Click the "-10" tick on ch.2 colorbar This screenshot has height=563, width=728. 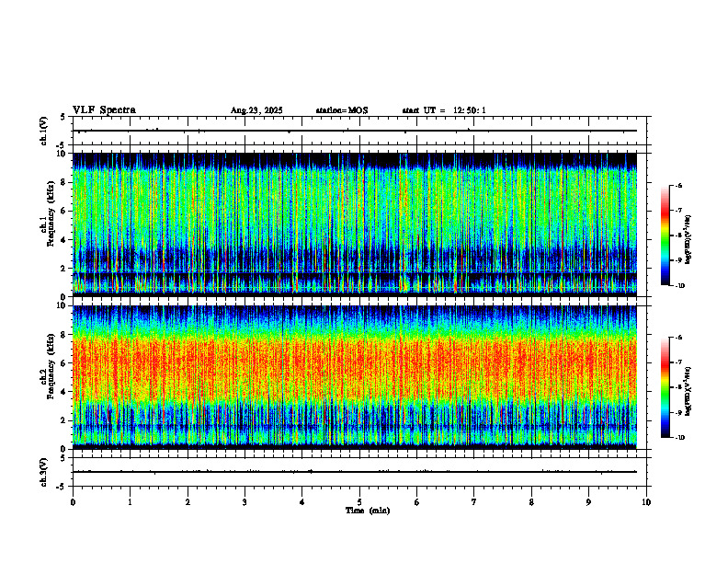point(680,438)
